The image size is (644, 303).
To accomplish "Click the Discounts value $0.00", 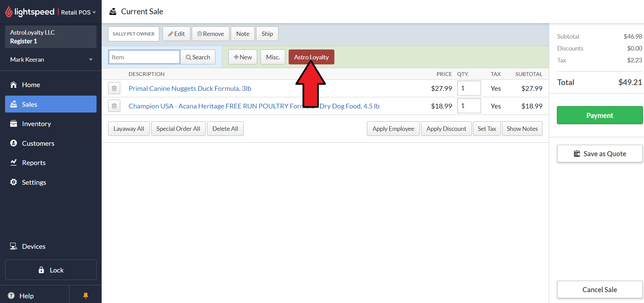I will [635, 48].
